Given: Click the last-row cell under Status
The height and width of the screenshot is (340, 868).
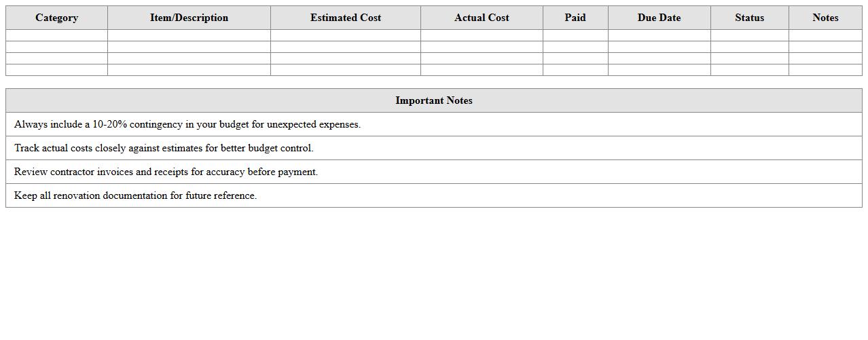Looking at the screenshot, I should 749,70.
